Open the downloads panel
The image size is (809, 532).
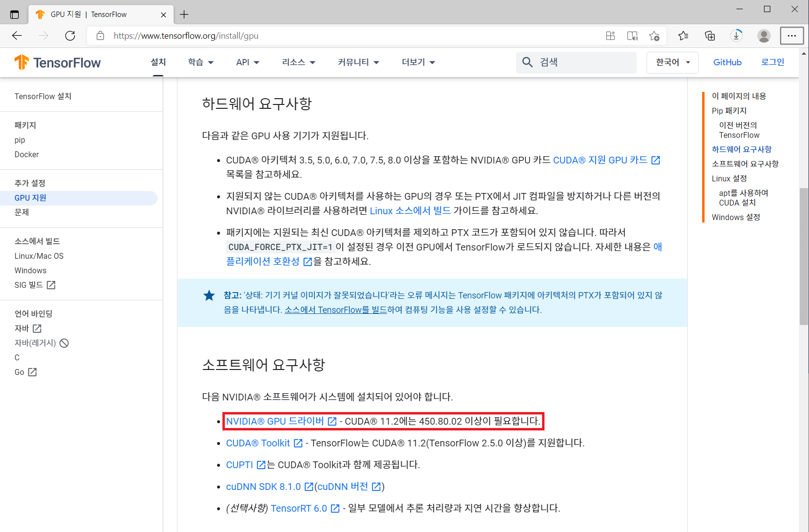tap(736, 36)
